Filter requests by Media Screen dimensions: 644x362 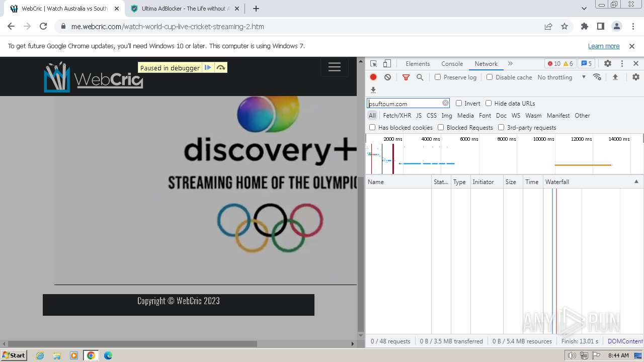point(465,115)
